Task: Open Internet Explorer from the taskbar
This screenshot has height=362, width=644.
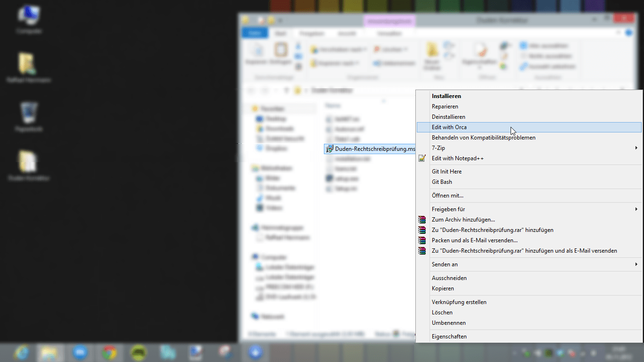Action: 21,352
